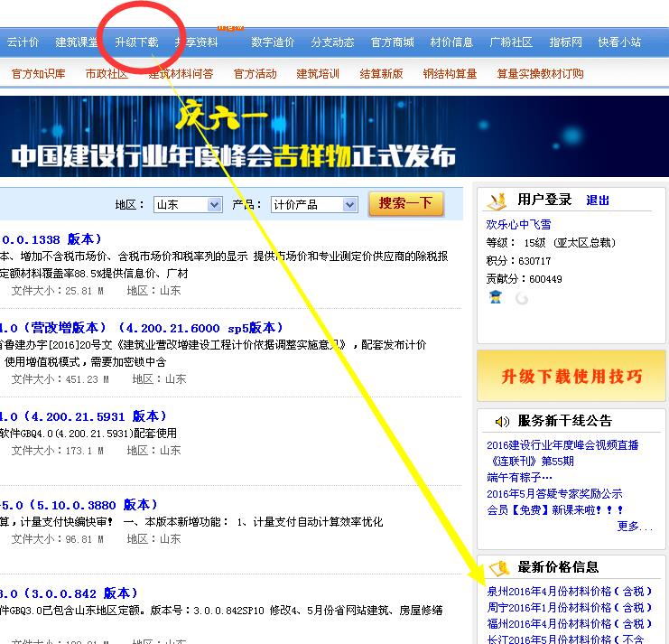Select the text 文件大小：451.23 M
Viewport: 669px width, 644px height.
pyautogui.click(x=60, y=379)
